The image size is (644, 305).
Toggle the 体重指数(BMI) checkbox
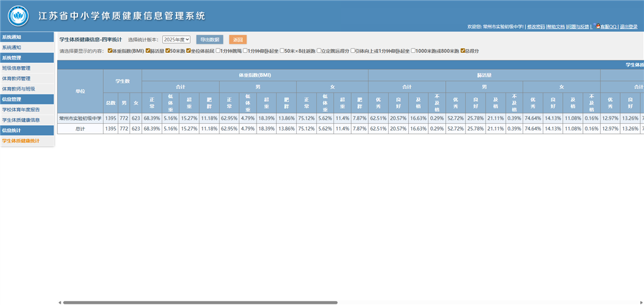pyautogui.click(x=111, y=50)
